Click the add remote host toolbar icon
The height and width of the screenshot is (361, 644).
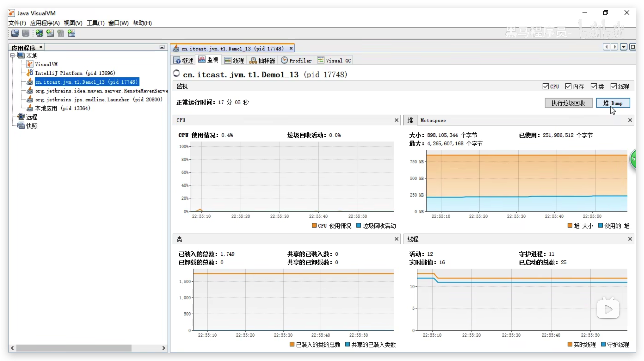coord(39,33)
